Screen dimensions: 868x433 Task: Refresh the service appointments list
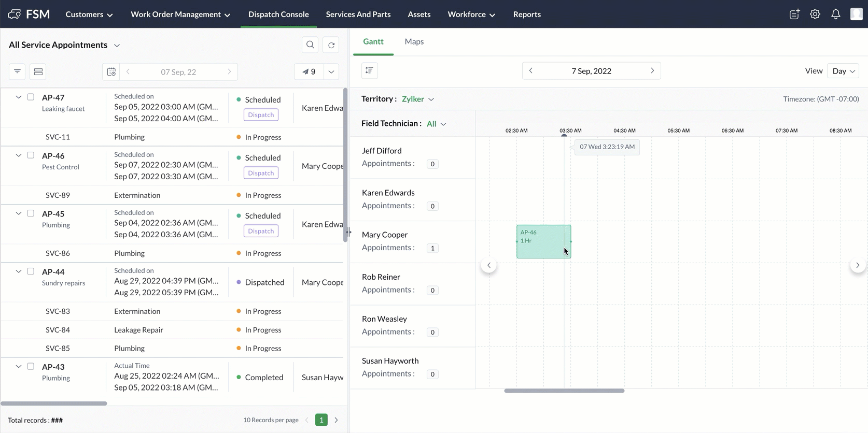pos(331,45)
